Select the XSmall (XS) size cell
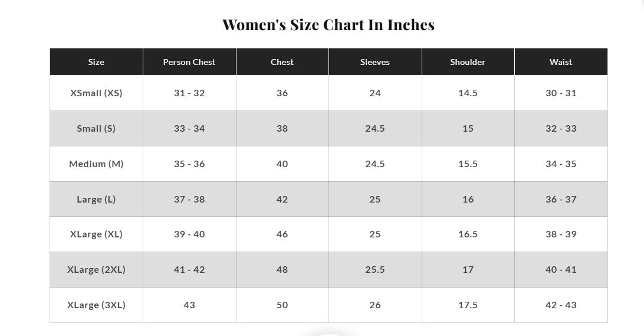This screenshot has width=644, height=336. 96,93
